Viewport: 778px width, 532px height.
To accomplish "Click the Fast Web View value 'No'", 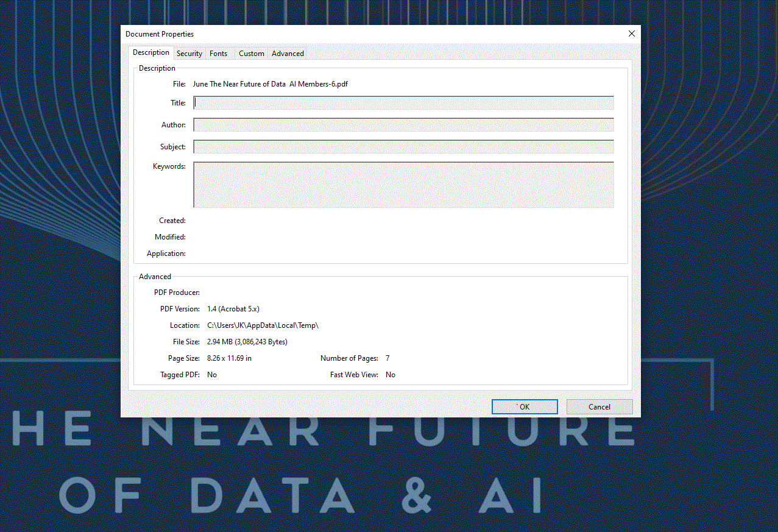I will point(391,375).
